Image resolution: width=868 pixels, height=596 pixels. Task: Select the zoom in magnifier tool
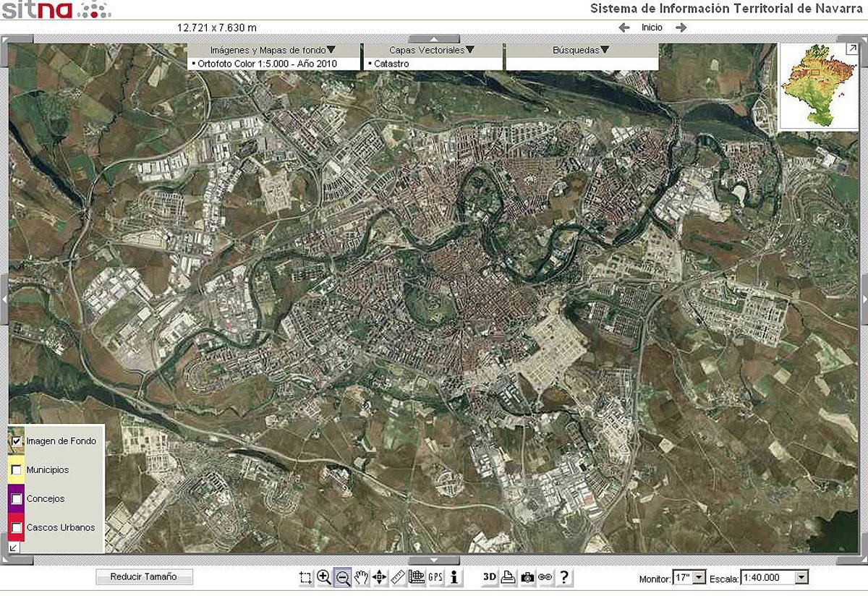point(323,576)
